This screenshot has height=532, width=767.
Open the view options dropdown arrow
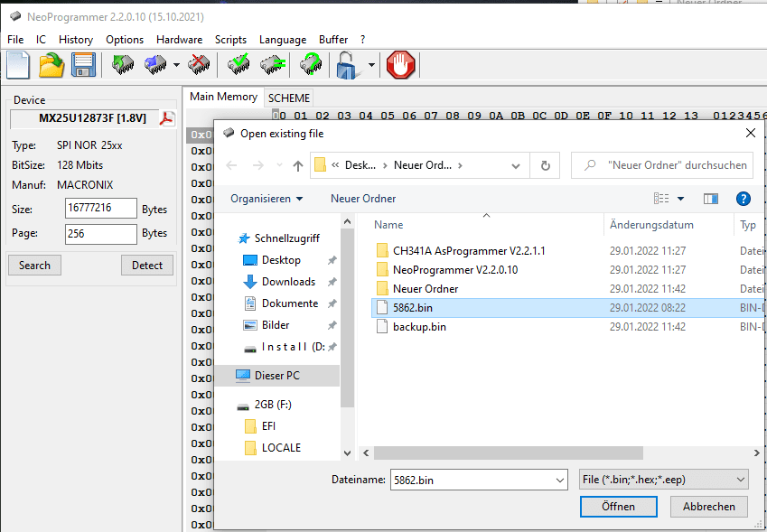(680, 199)
